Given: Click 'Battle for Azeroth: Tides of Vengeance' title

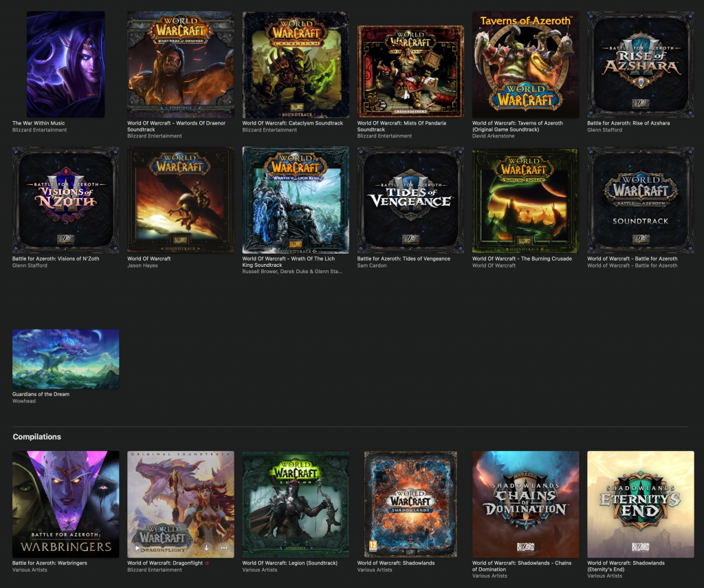Looking at the screenshot, I should [x=404, y=259].
